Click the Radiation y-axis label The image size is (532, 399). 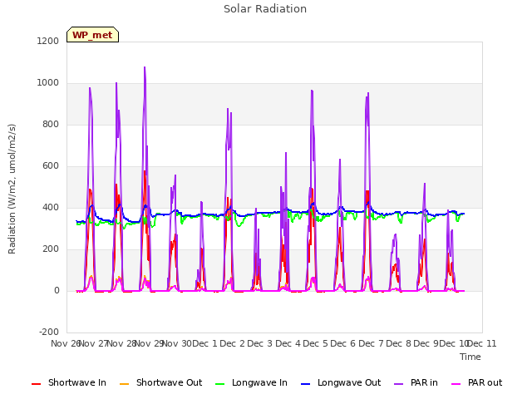tap(12, 189)
